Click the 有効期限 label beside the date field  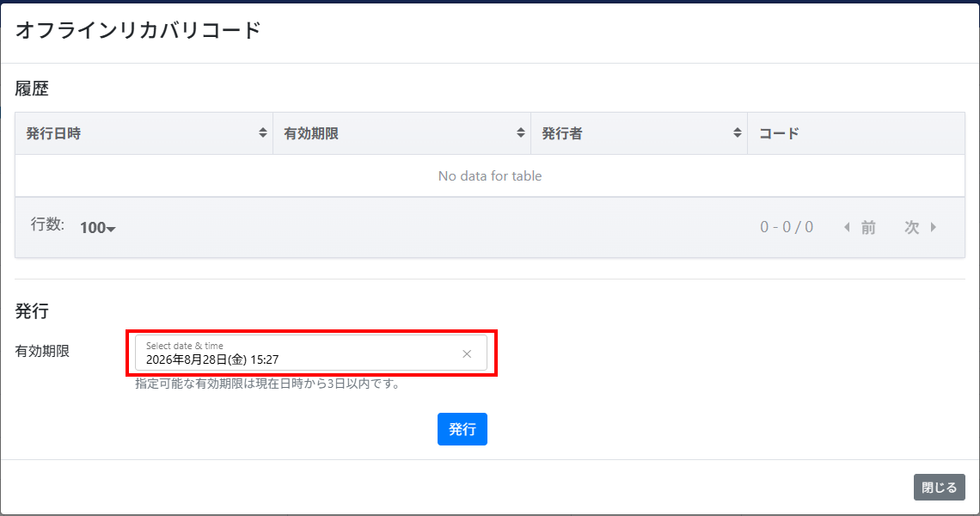(42, 352)
